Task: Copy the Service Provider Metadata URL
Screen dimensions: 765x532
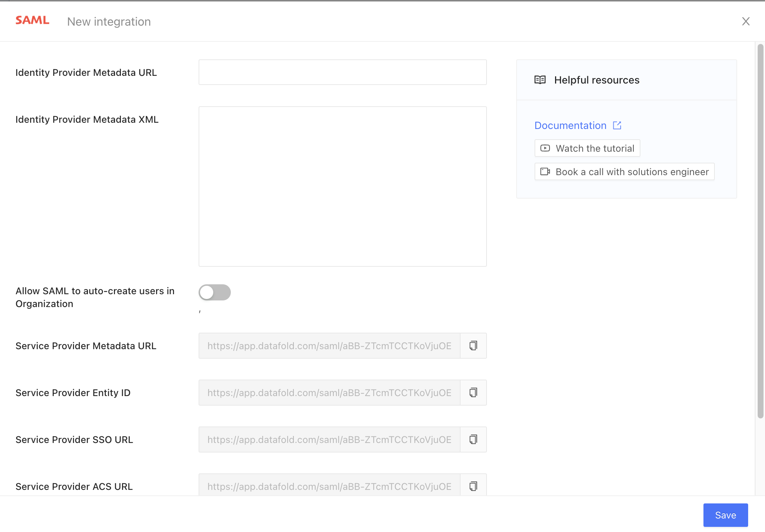Action: [473, 346]
